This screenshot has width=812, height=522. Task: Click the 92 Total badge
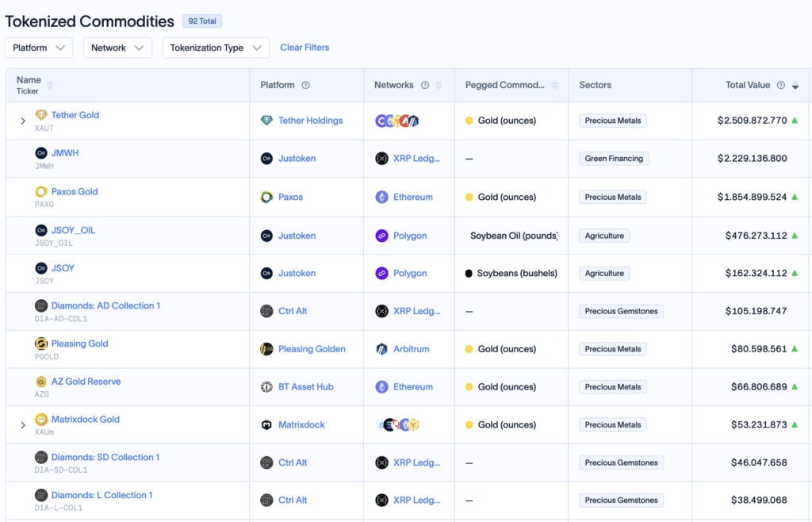point(202,21)
